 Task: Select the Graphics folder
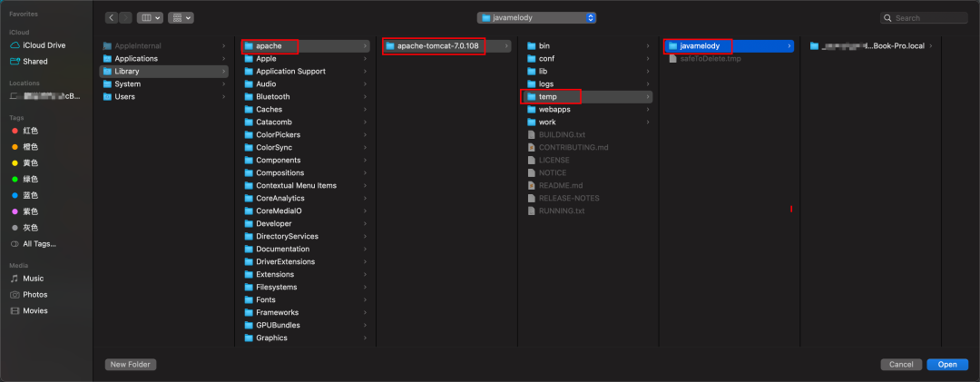point(305,338)
